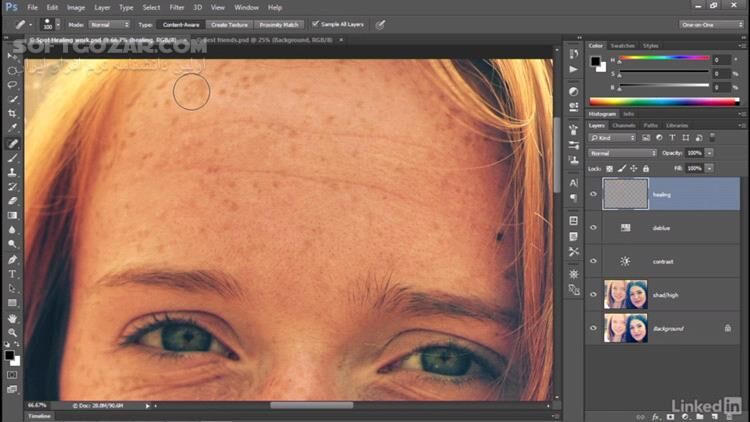Select the Zoom tool
Image resolution: width=750 pixels, height=422 pixels.
[x=13, y=333]
